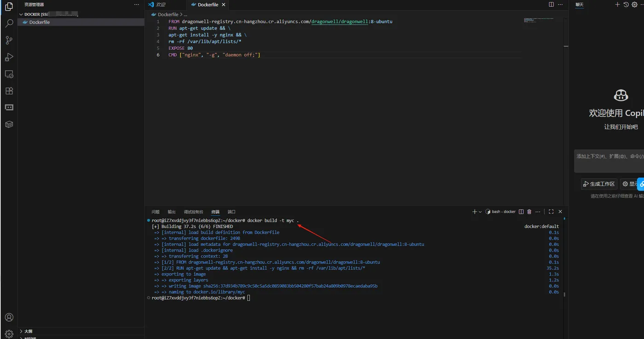Click the docker build -t myc command
Screen dimensions: 644x339
point(273,221)
